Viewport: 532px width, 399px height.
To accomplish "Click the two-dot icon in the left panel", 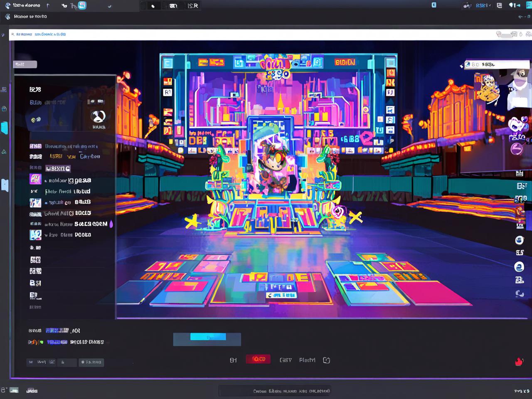I will pyautogui.click(x=36, y=120).
